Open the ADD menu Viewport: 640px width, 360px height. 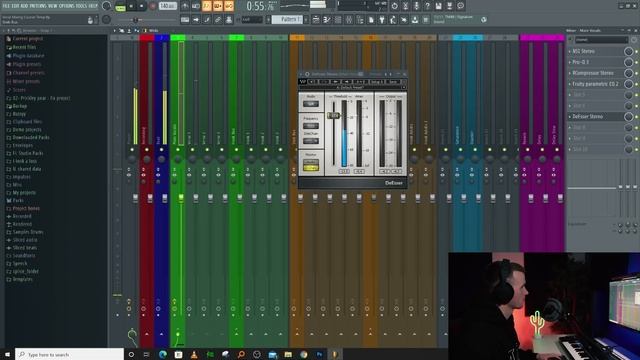click(x=24, y=6)
